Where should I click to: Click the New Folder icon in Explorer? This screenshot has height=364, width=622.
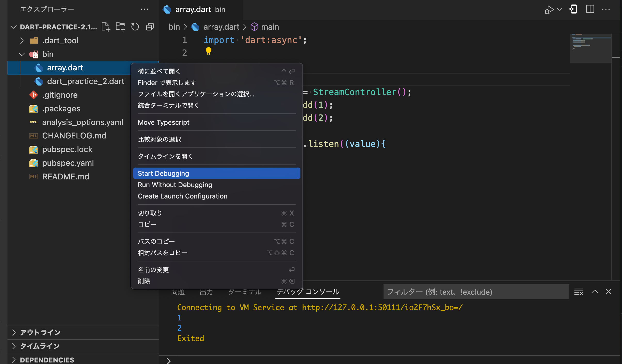click(120, 27)
